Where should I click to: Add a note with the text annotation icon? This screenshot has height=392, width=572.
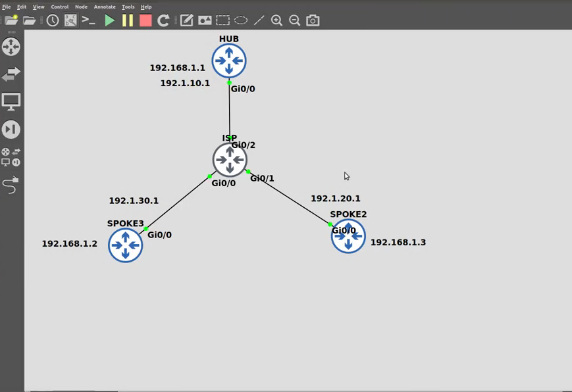[186, 20]
